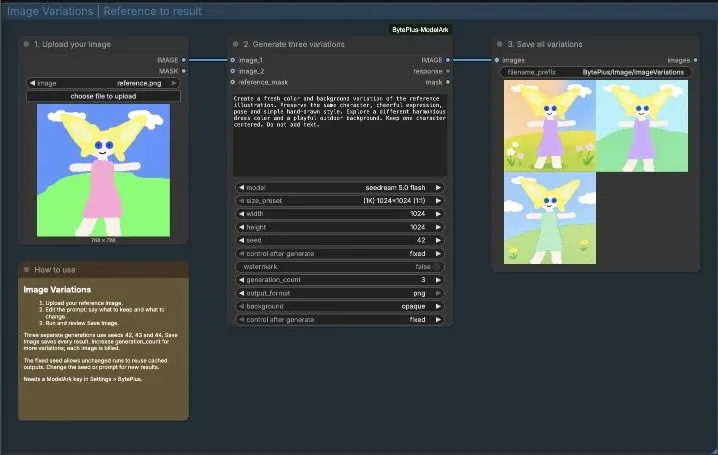This screenshot has width=718, height=455.
Task: Grab the IMAGE output connector on Upload node
Action: 184,60
